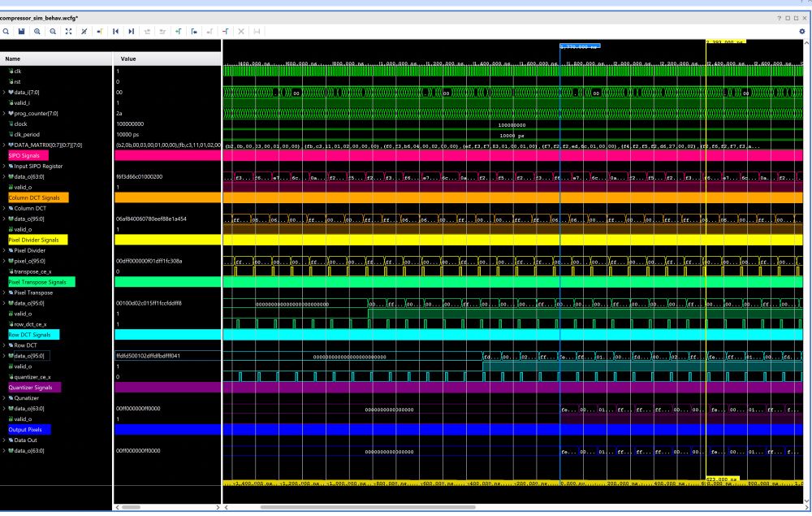This screenshot has width=812, height=516.
Task: Click value 00dff000000f01dff1fc308a
Action: pyautogui.click(x=149, y=261)
